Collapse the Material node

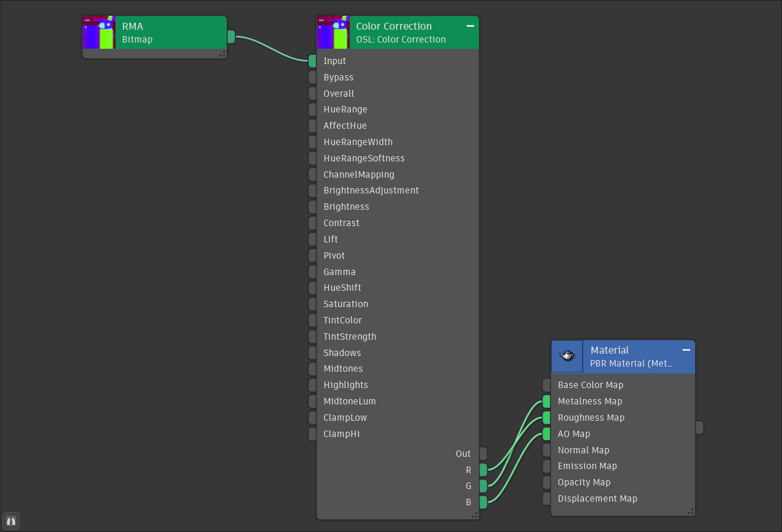point(686,350)
